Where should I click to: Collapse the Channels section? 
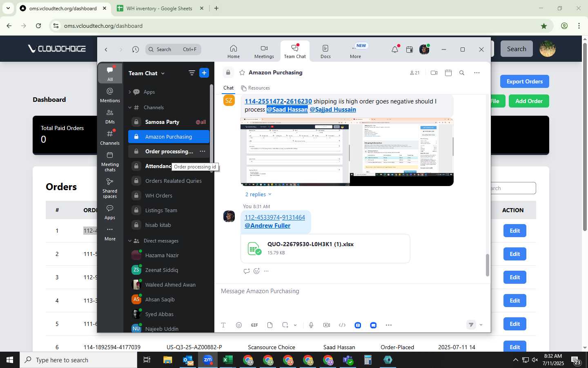coord(130,108)
